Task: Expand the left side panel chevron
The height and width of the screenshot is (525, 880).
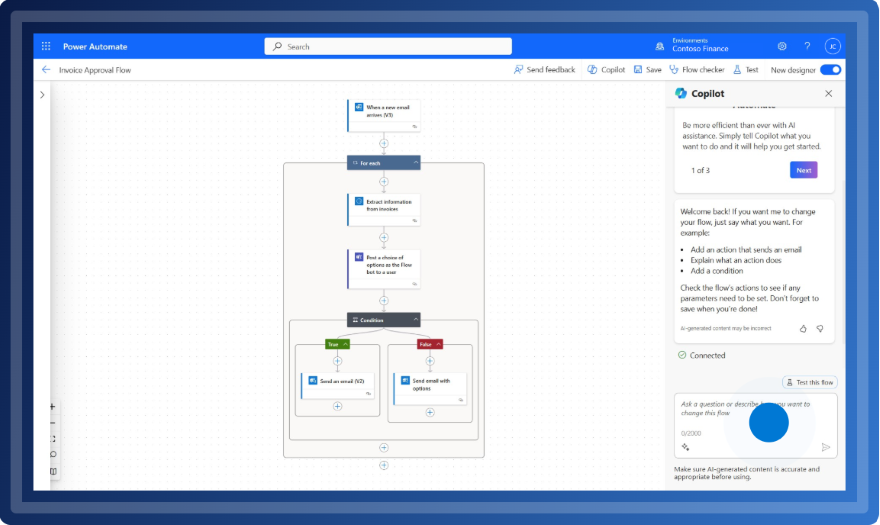Action: click(x=42, y=95)
